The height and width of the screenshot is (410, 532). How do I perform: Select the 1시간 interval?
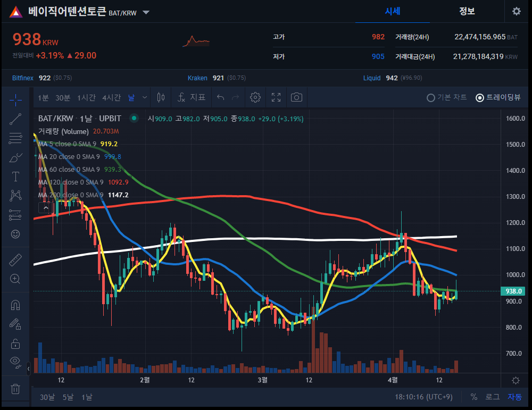point(86,98)
